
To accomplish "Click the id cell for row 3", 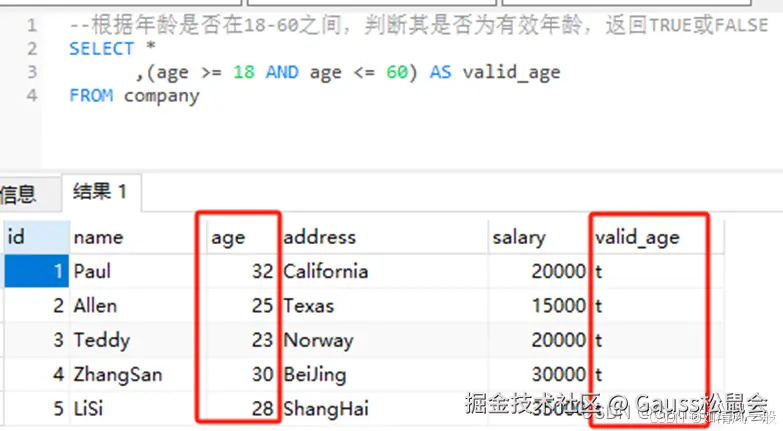I will (36, 340).
